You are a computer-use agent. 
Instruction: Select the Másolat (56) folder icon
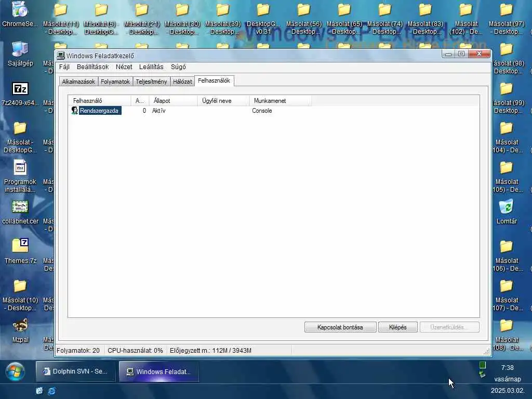point(303,19)
